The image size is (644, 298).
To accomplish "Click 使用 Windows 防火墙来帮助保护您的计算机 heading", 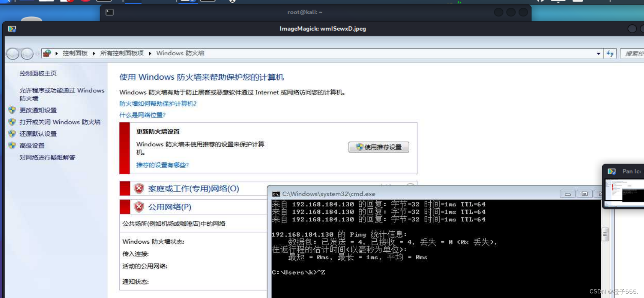I will click(x=201, y=77).
